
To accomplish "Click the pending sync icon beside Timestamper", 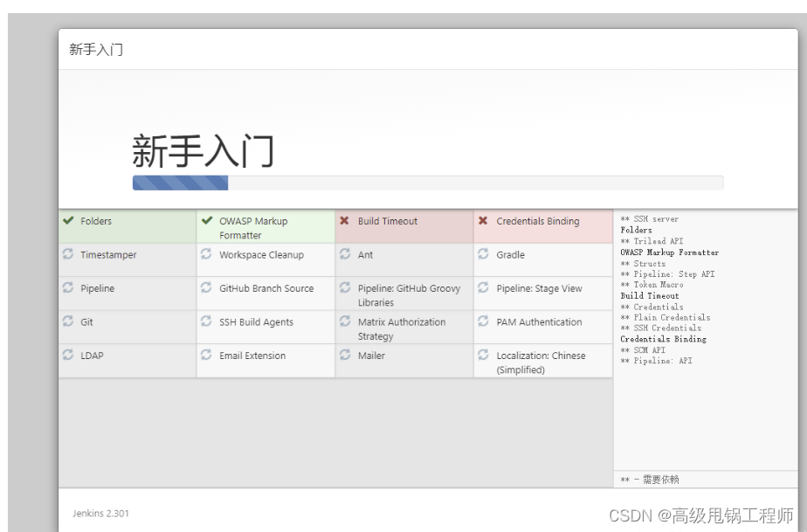I will 68,254.
